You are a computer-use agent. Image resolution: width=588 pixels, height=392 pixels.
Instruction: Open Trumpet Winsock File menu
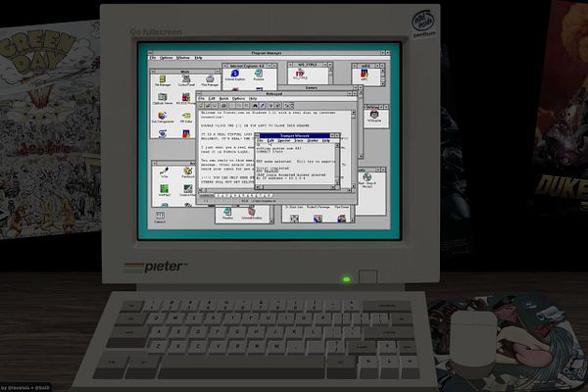coord(260,141)
